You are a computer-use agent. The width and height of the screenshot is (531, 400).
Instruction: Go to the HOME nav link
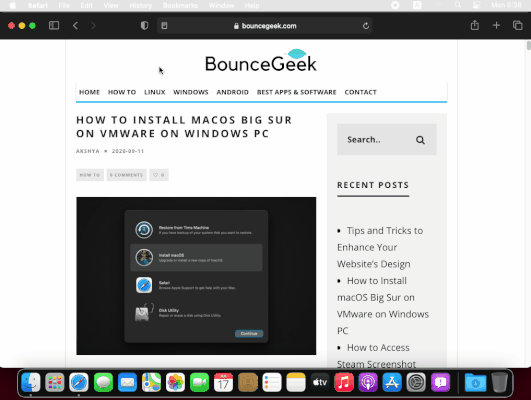coord(89,92)
